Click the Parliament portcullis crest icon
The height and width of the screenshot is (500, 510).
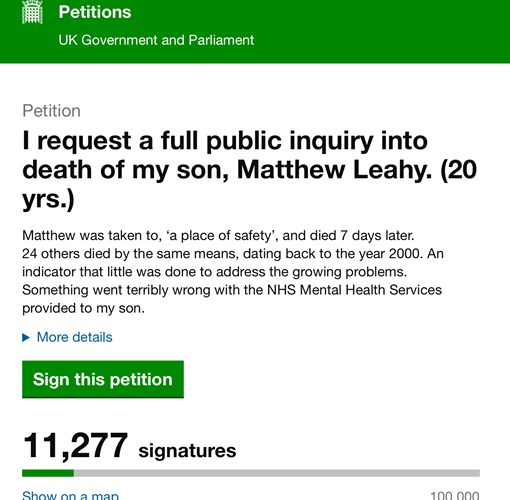32,12
